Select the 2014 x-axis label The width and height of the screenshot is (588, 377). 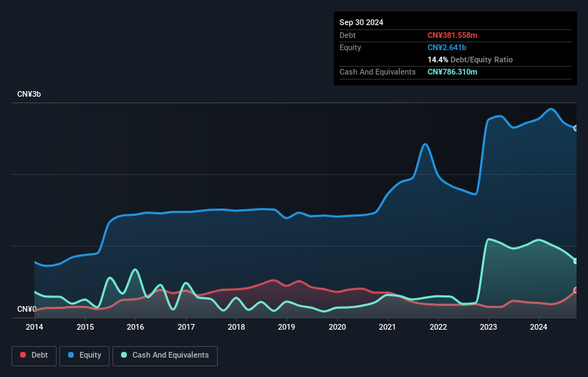coord(34,327)
